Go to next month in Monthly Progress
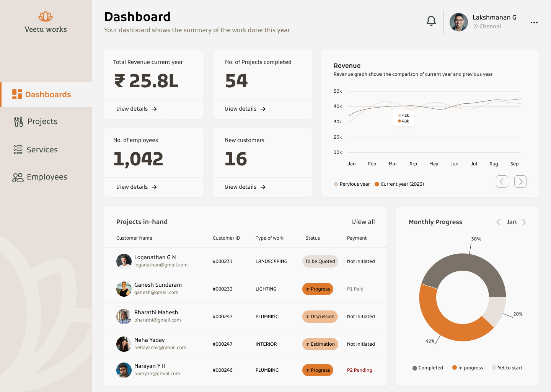Viewport: 551px width, 392px height. (524, 222)
